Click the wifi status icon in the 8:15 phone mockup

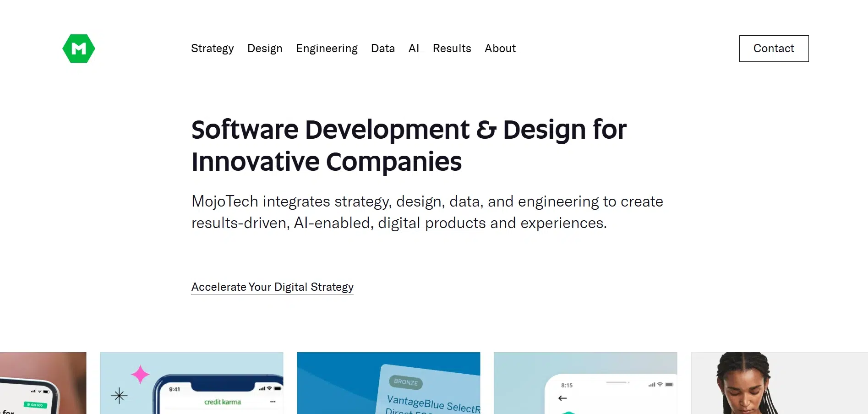(x=660, y=385)
